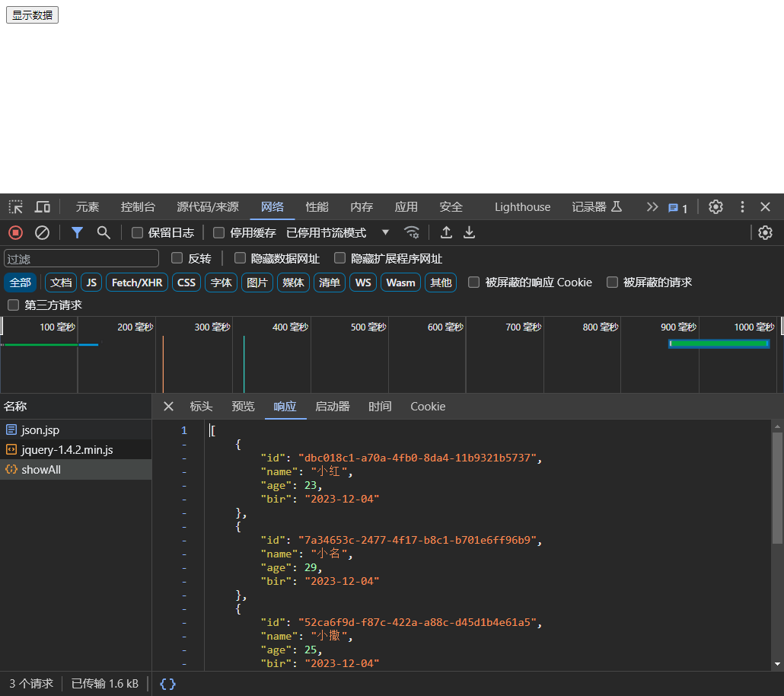The height and width of the screenshot is (696, 784).
Task: Filter requests by Wasm type
Action: 400,283
